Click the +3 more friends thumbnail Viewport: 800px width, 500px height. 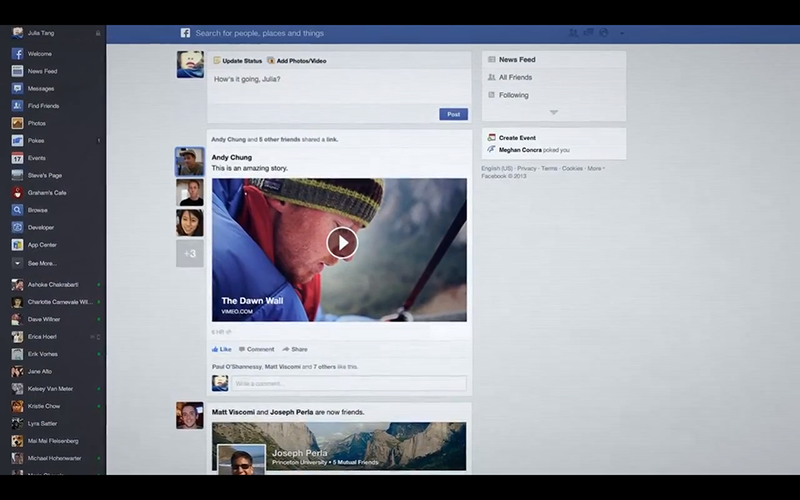[190, 254]
